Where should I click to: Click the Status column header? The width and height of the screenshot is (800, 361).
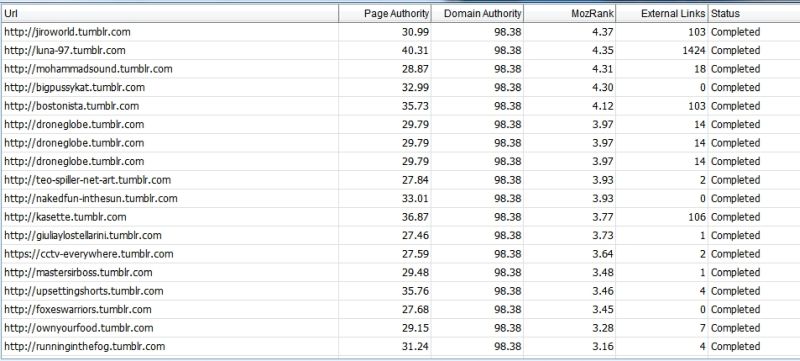tap(754, 13)
